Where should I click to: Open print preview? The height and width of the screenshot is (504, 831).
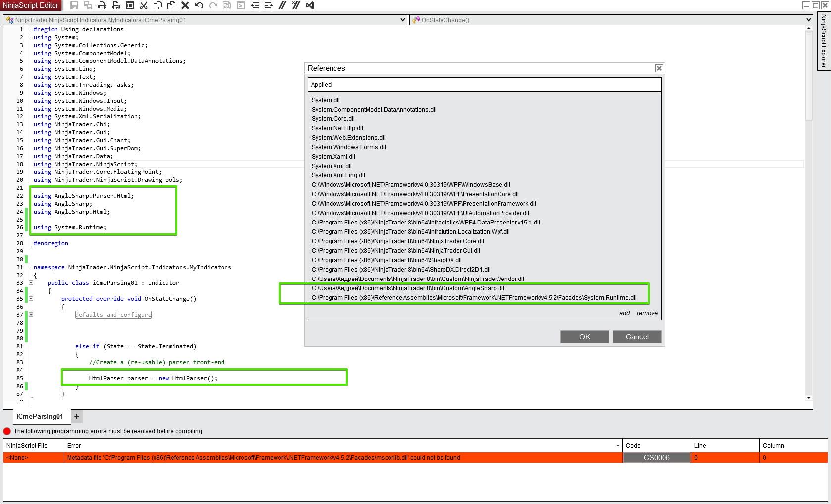[x=116, y=5]
